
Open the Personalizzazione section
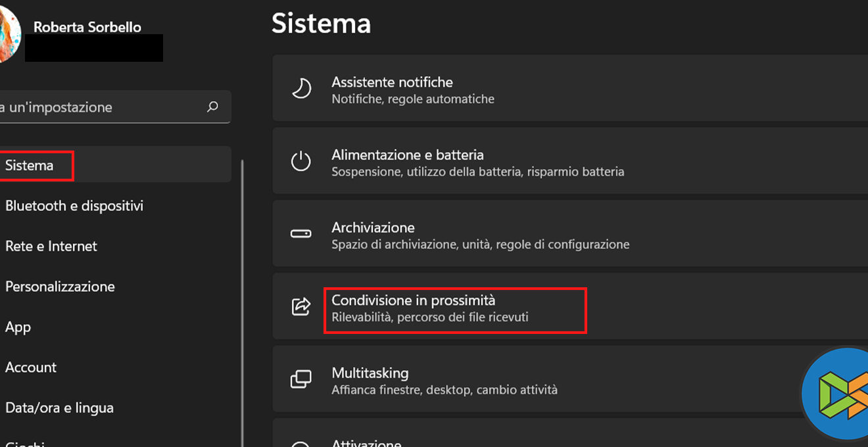click(x=60, y=287)
